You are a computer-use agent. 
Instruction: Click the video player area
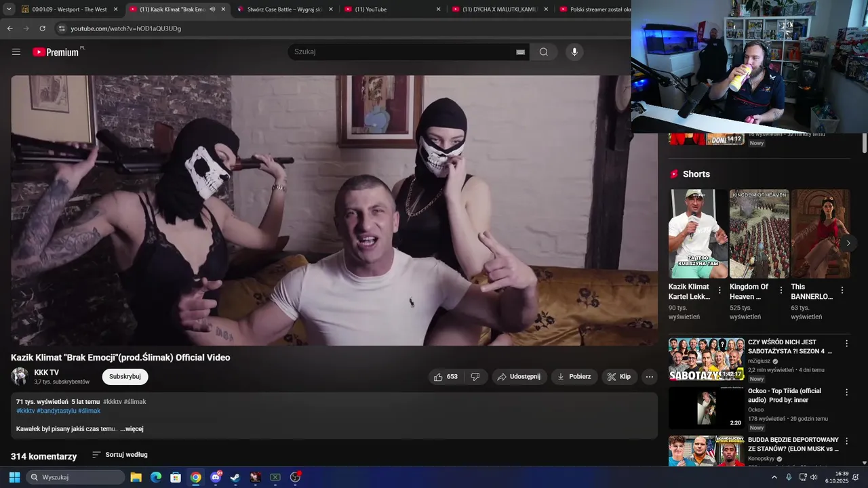[334, 210]
